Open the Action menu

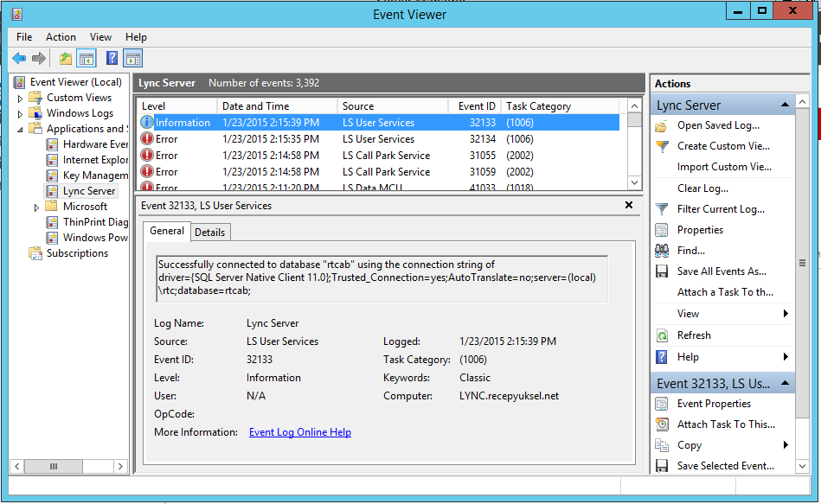(61, 37)
